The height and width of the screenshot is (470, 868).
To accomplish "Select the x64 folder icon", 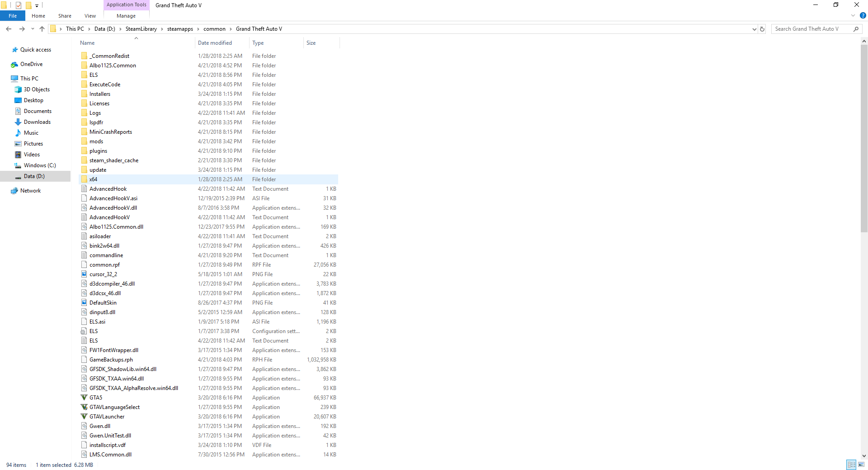I will coord(84,179).
